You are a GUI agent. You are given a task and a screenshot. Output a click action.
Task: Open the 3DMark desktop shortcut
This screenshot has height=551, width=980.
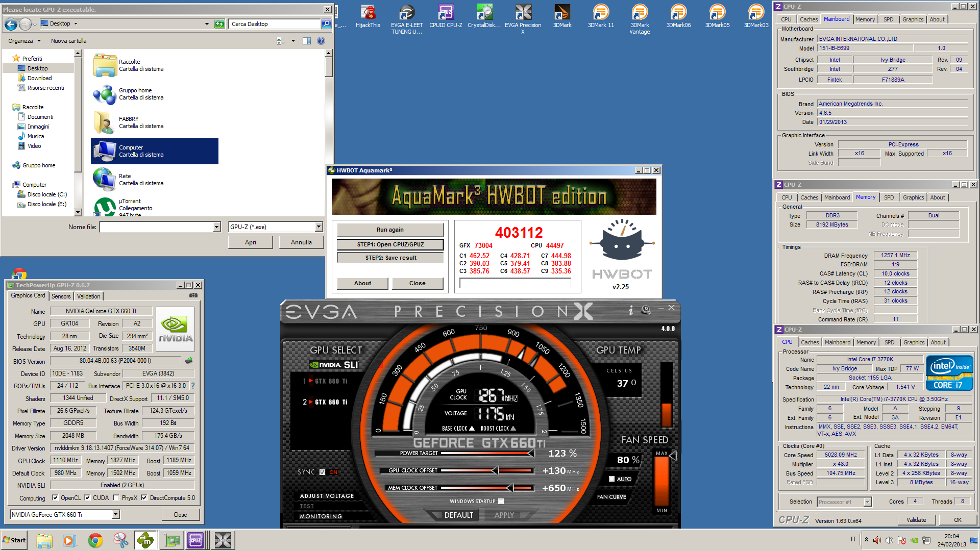pos(562,16)
